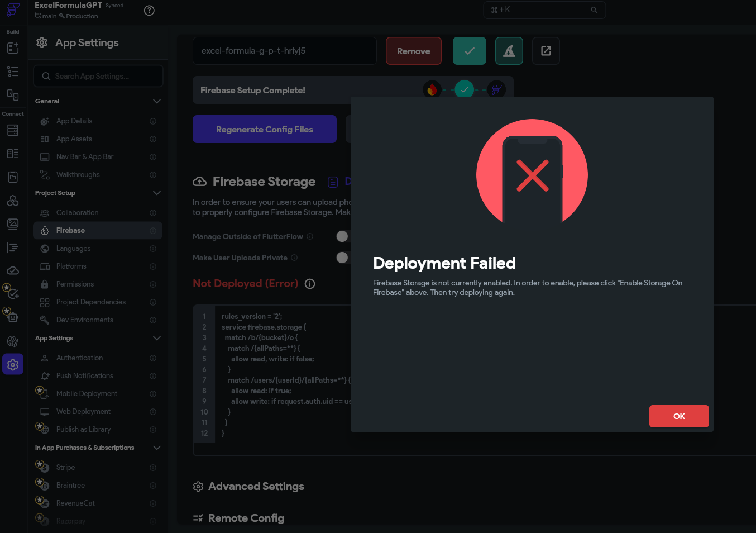Click the top search bar showing ⌘+K

click(544, 10)
